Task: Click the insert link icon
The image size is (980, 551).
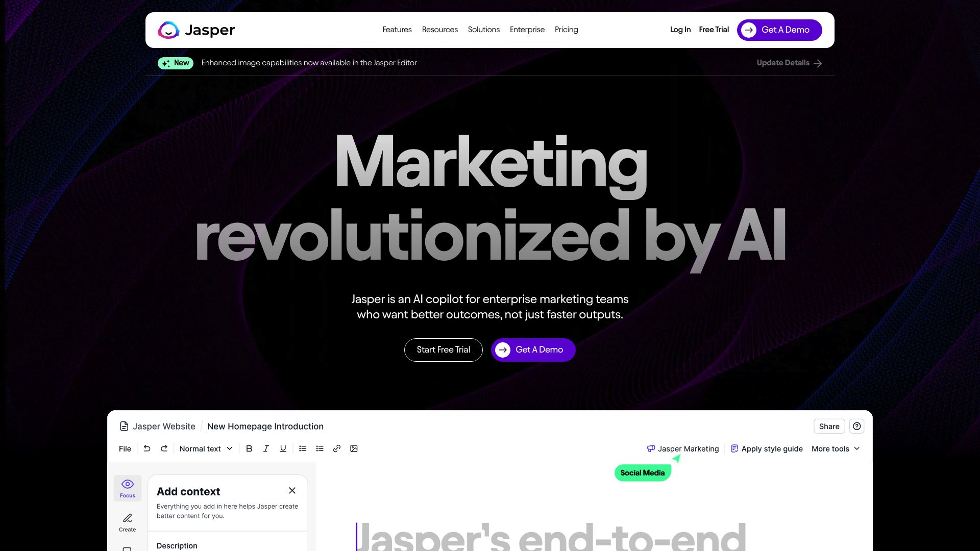Action: [337, 448]
